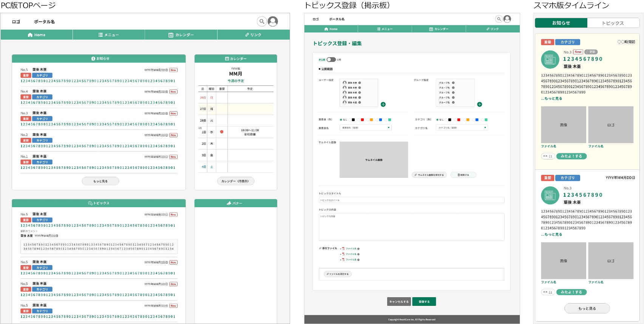
Task: Expand …もっと見る on the YYYY年MM月DD日 timeline card
Action: tap(551, 235)
